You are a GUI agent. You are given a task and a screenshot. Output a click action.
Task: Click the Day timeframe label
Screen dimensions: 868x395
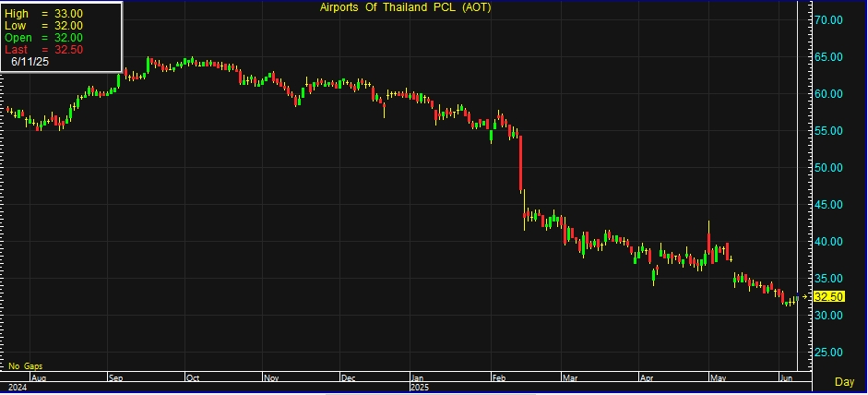click(844, 382)
